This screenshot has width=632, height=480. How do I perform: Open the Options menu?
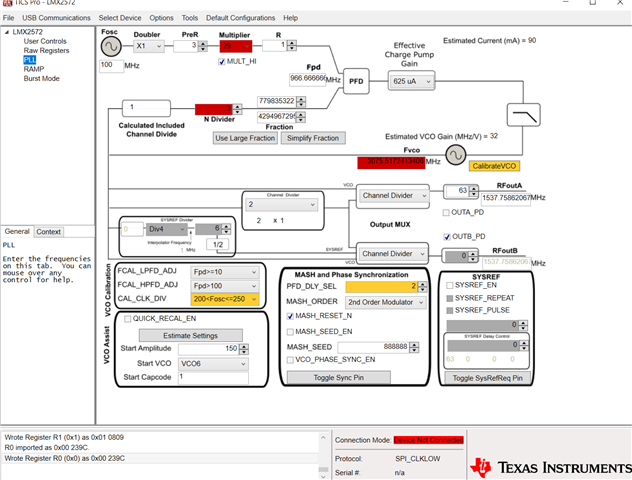pos(162,18)
